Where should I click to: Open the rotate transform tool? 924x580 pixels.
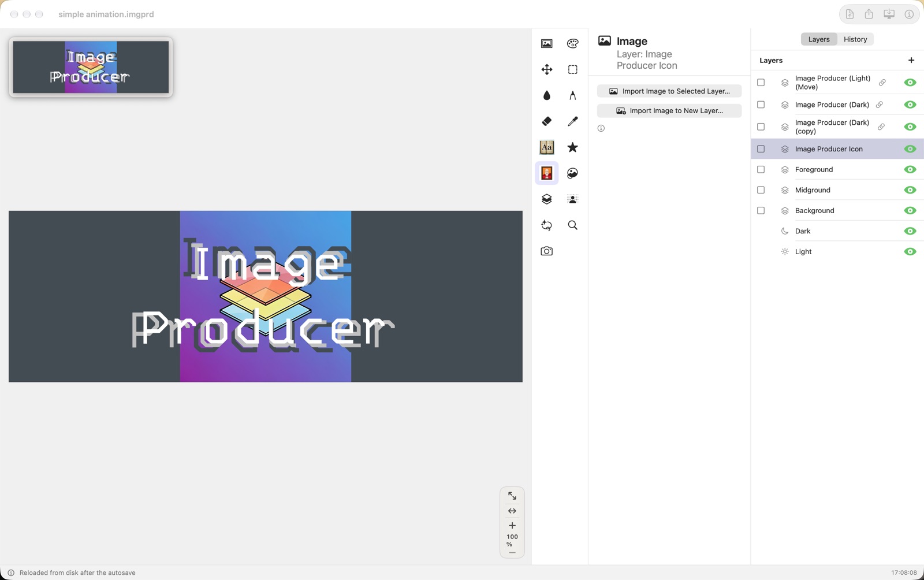pyautogui.click(x=546, y=225)
